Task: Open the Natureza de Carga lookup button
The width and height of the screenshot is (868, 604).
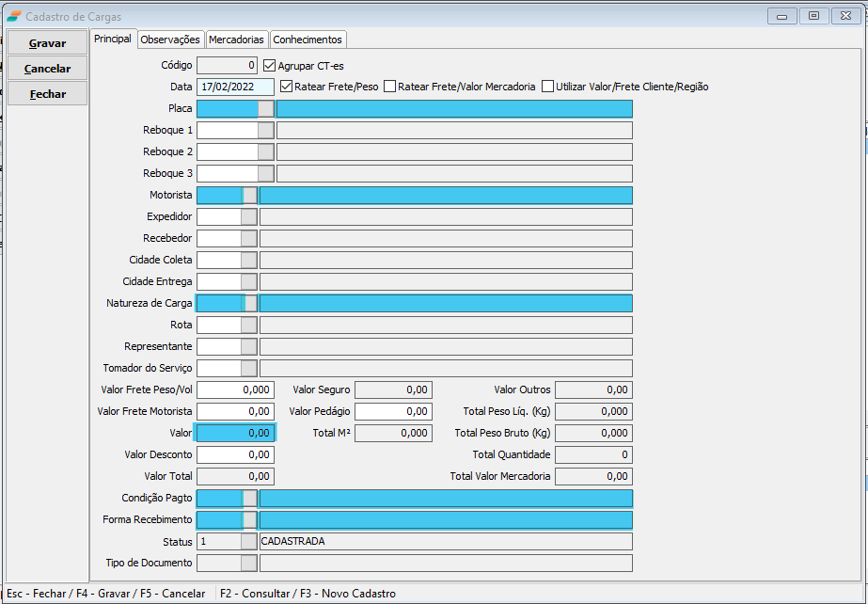Action: (249, 304)
